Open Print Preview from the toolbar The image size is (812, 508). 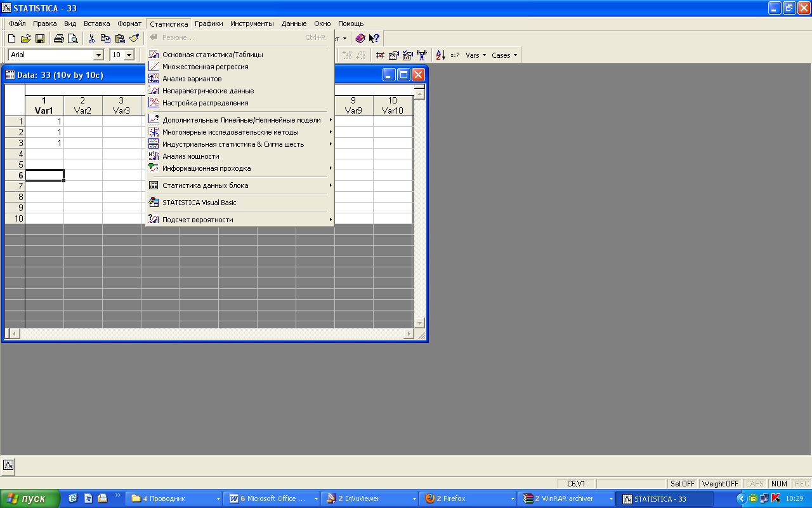[x=73, y=39]
